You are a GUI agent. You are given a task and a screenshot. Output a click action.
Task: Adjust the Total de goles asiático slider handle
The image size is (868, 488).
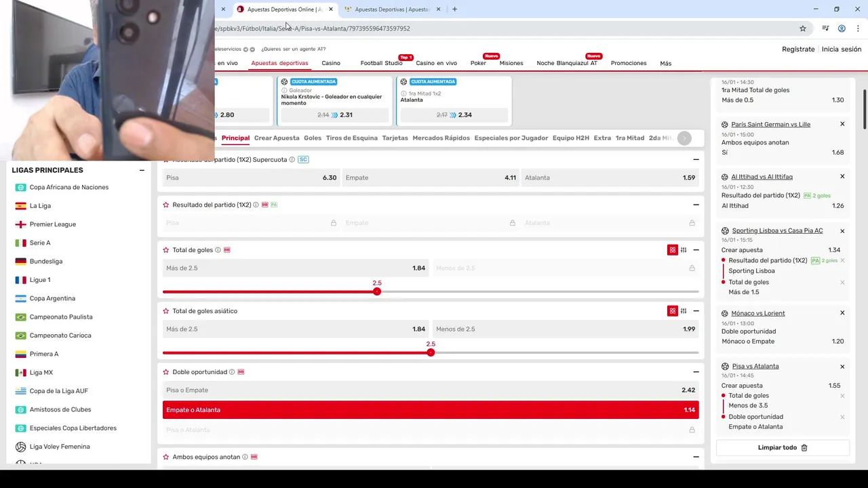[431, 352]
